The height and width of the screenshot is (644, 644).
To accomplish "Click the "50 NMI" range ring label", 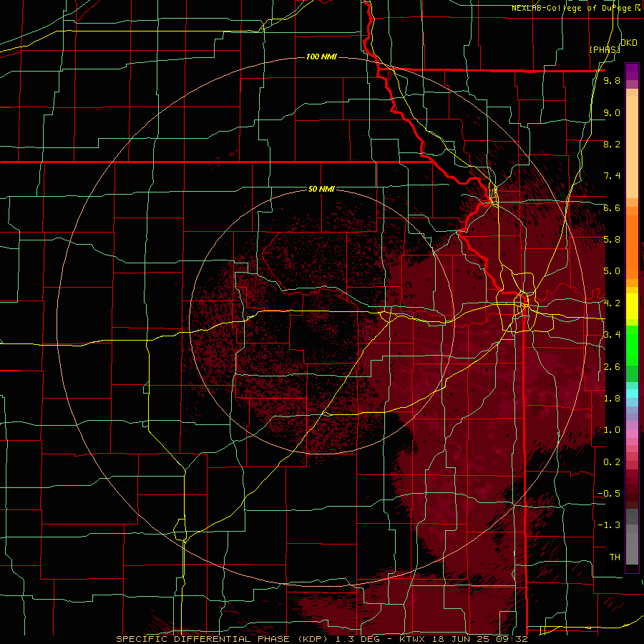I will click(321, 189).
